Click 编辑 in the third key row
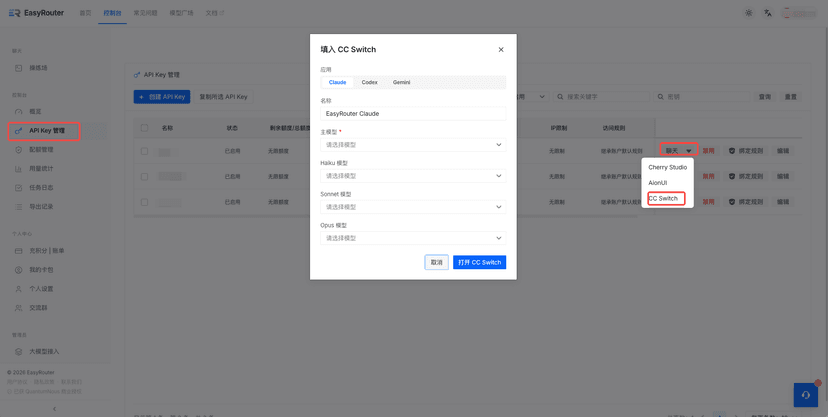The height and width of the screenshot is (417, 828). [x=783, y=202]
